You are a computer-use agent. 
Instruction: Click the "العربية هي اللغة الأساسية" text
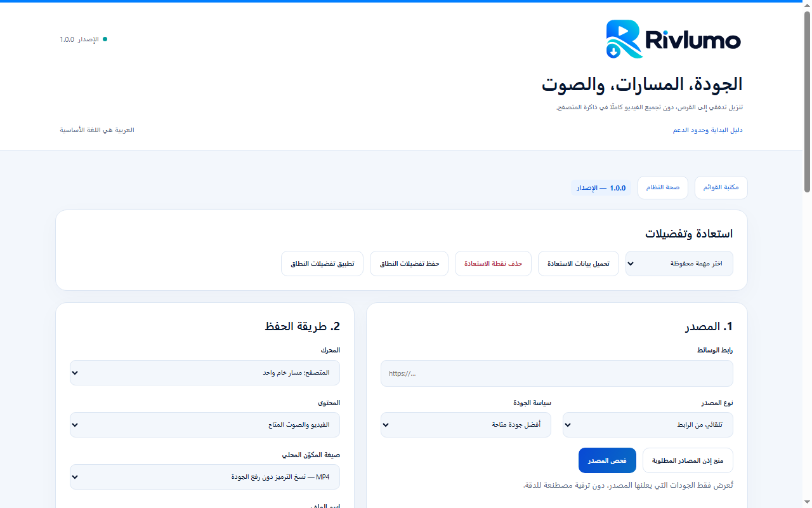coord(97,130)
